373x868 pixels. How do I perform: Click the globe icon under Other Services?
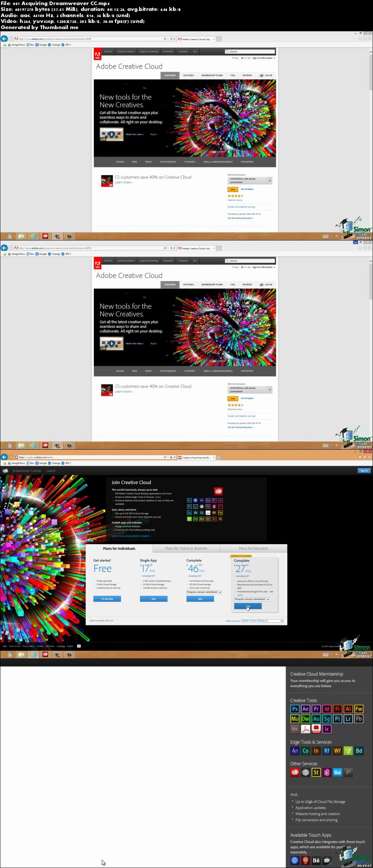pyautogui.click(x=306, y=772)
